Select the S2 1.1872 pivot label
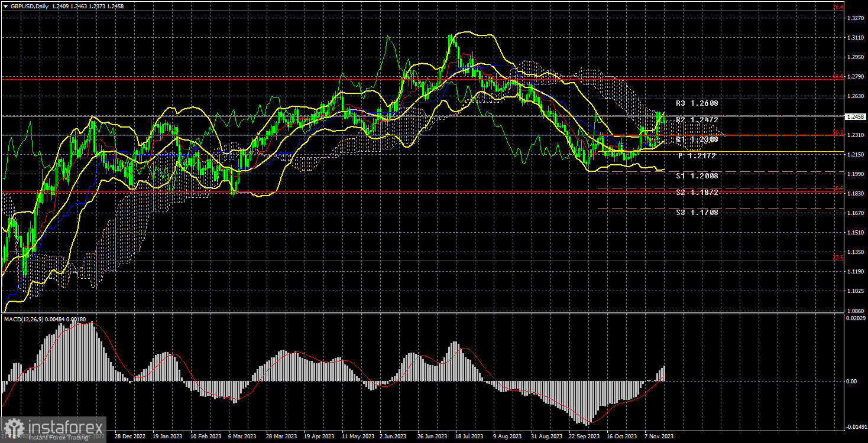This screenshot has width=868, height=443. click(x=697, y=193)
